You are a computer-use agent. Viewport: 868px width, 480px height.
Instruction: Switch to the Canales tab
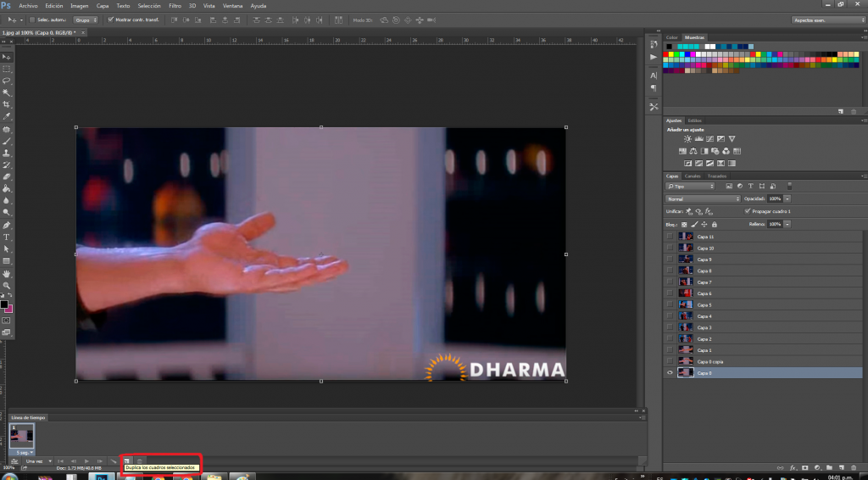pos(693,176)
